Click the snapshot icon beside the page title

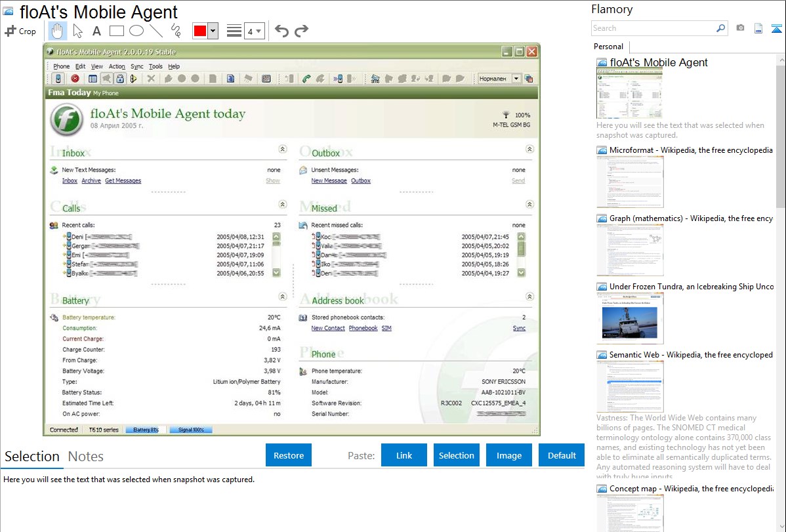8,11
